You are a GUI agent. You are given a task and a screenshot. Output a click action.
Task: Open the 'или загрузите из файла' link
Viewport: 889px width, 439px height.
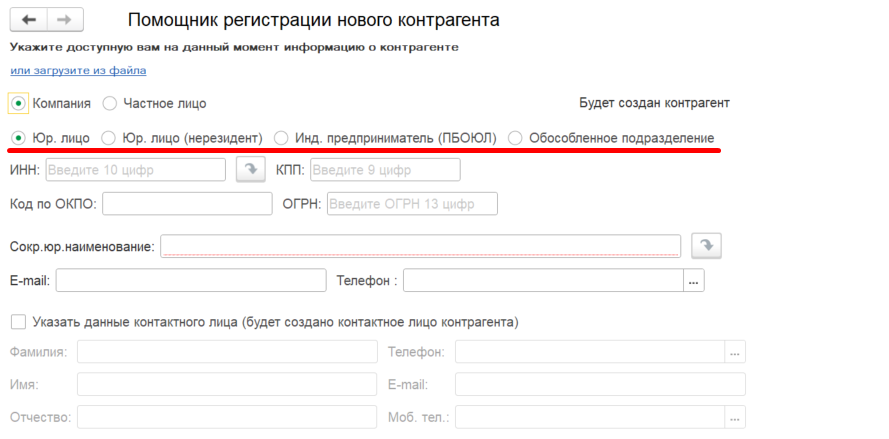tap(78, 70)
